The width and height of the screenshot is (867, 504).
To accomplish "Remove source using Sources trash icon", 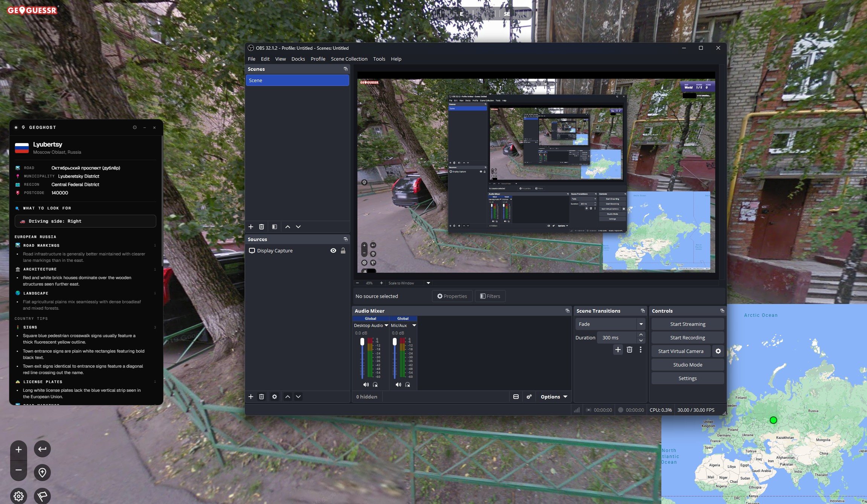I will [261, 397].
